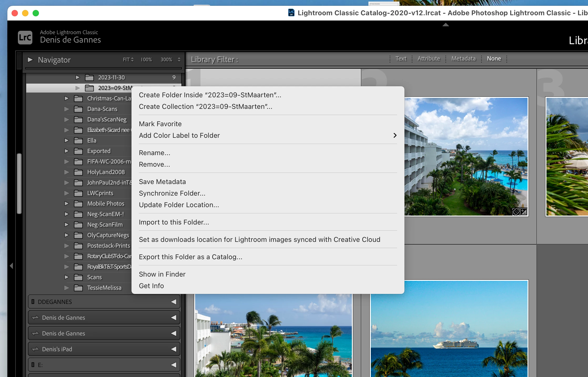
Task: Select the cruise ship photo thumbnail
Action: pyautogui.click(x=449, y=329)
